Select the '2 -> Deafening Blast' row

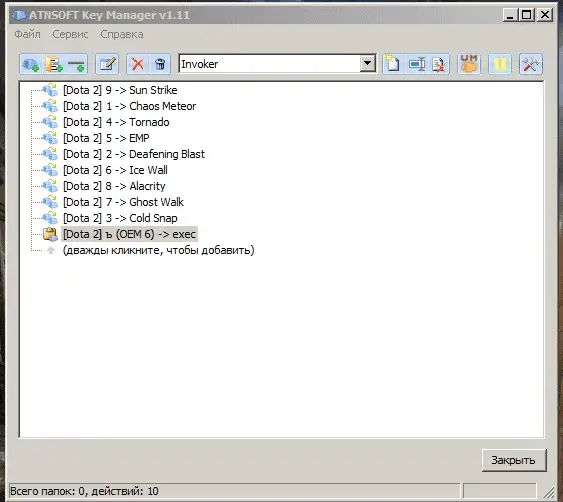134,154
